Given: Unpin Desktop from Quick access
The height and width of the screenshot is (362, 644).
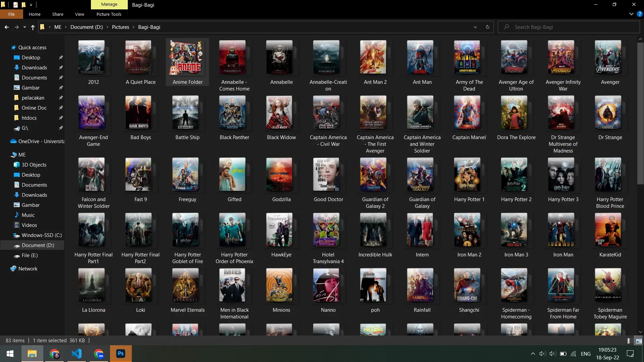Looking at the screenshot, I should click(61, 58).
